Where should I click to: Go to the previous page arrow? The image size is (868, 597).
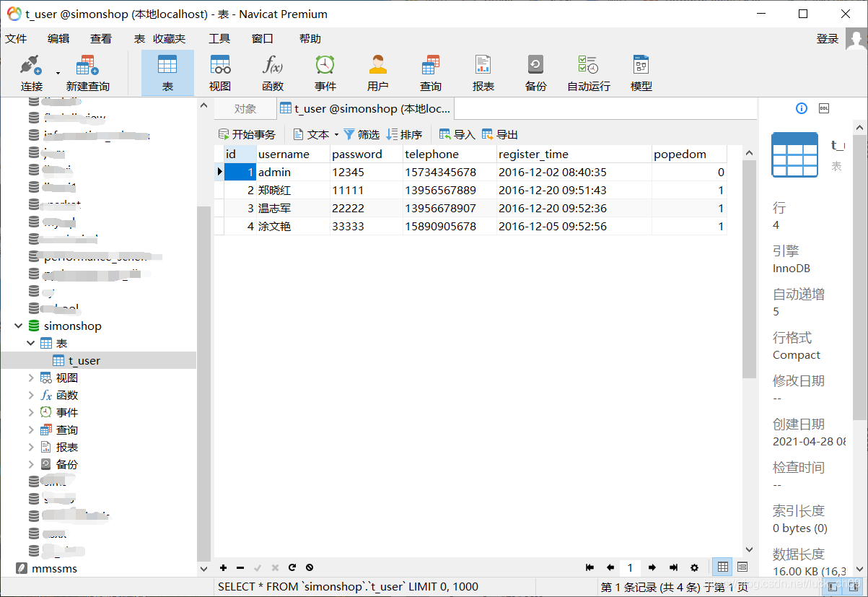(610, 567)
